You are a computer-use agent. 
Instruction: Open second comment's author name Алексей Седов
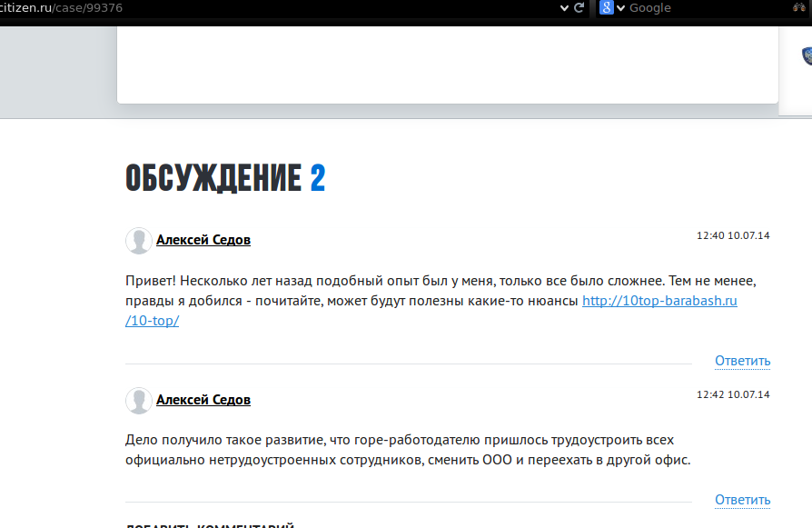click(203, 400)
